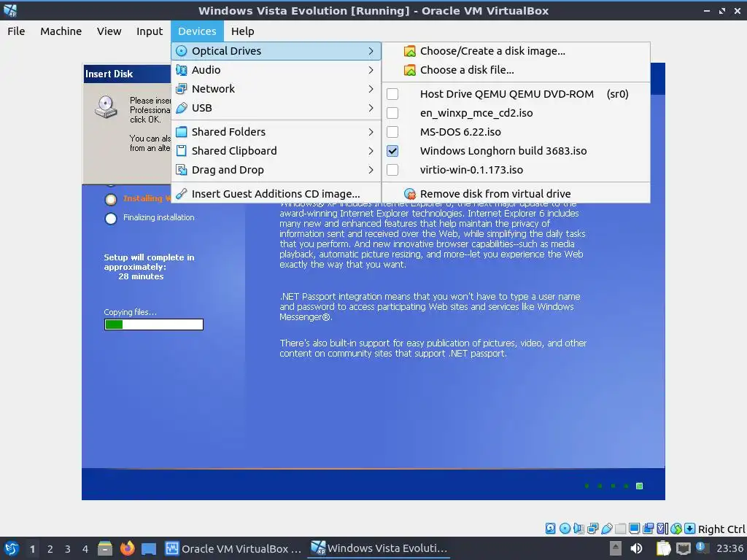Expand the Shared Folders submenu arrow

tap(371, 132)
